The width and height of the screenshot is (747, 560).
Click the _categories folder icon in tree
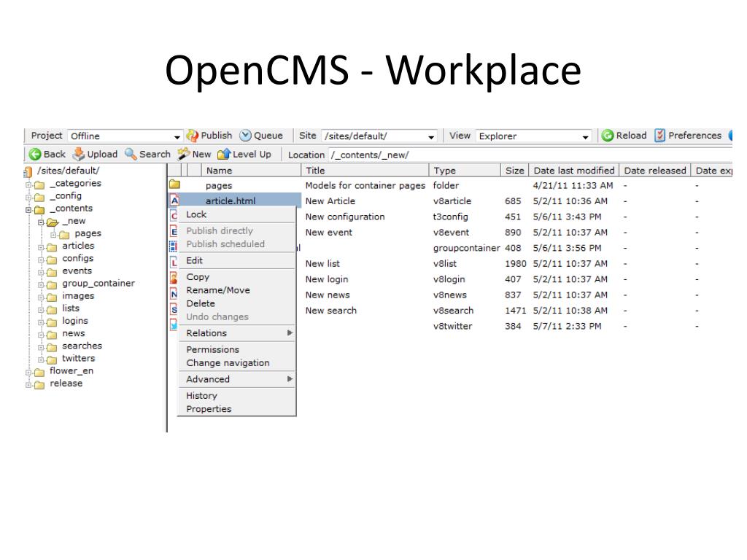click(x=39, y=184)
